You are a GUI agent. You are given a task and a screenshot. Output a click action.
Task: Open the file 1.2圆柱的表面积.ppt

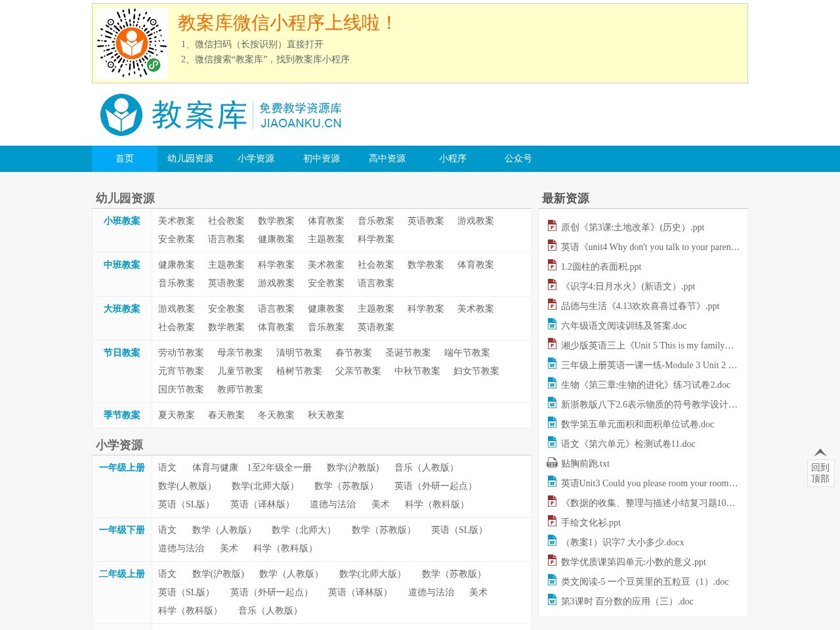point(601,267)
